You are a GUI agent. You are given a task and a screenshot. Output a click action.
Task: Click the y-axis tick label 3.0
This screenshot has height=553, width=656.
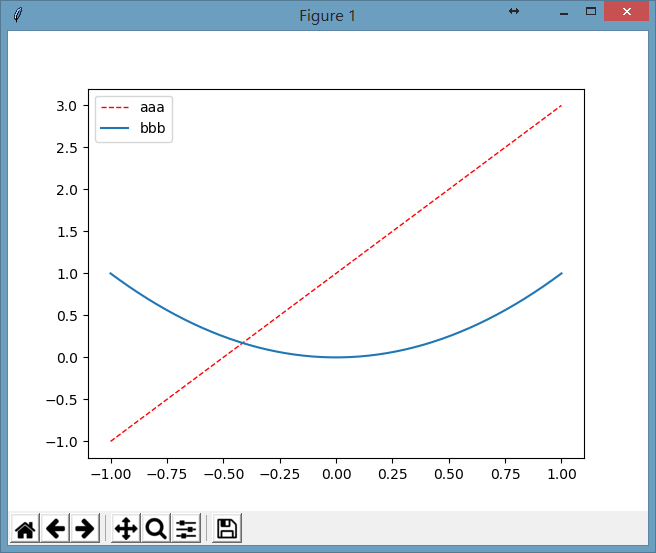(67, 106)
